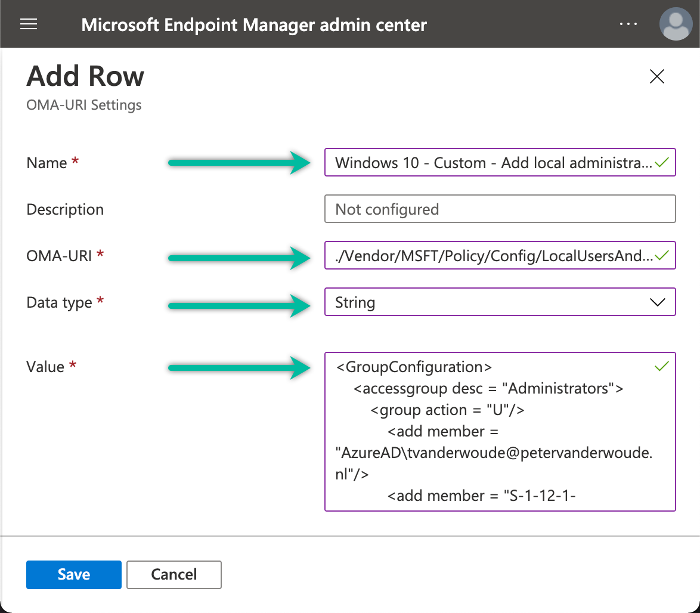This screenshot has width=700, height=613.
Task: Open the more options ellipsis menu
Action: pyautogui.click(x=628, y=24)
